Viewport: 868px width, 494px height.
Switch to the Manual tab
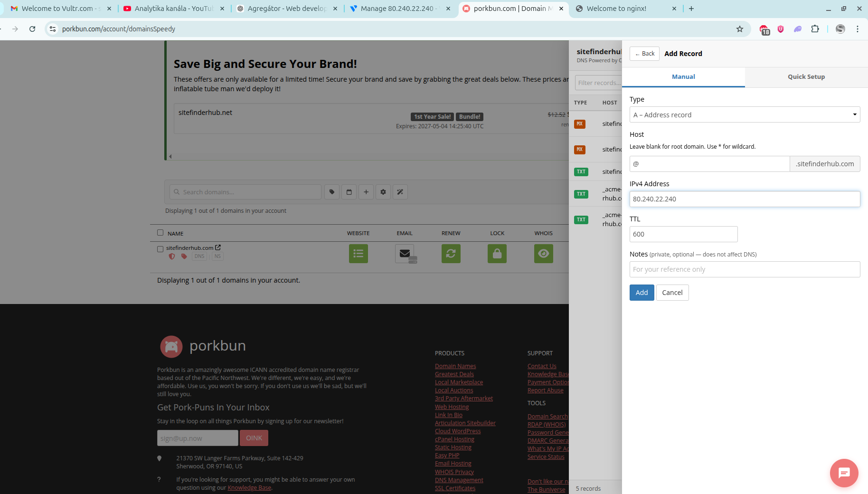(683, 77)
